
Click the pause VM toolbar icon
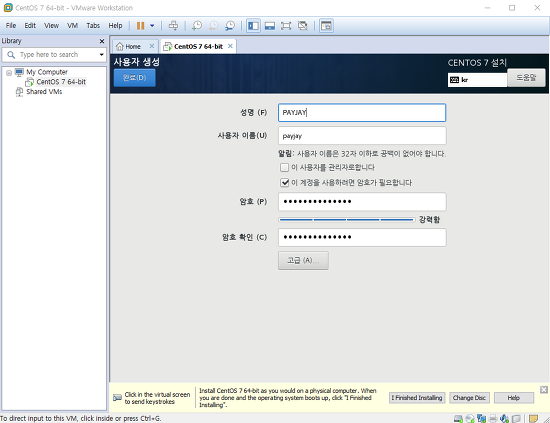point(140,26)
